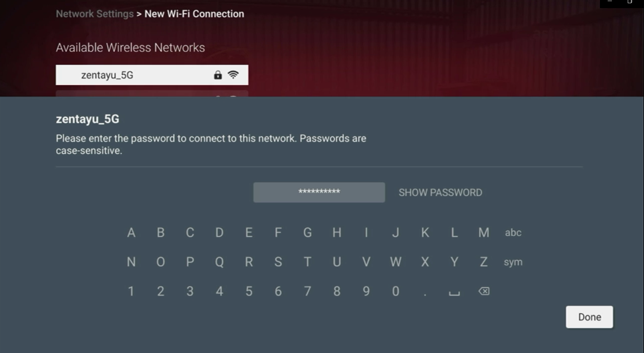The height and width of the screenshot is (353, 644).
Task: Click the Done button
Action: [x=589, y=317]
